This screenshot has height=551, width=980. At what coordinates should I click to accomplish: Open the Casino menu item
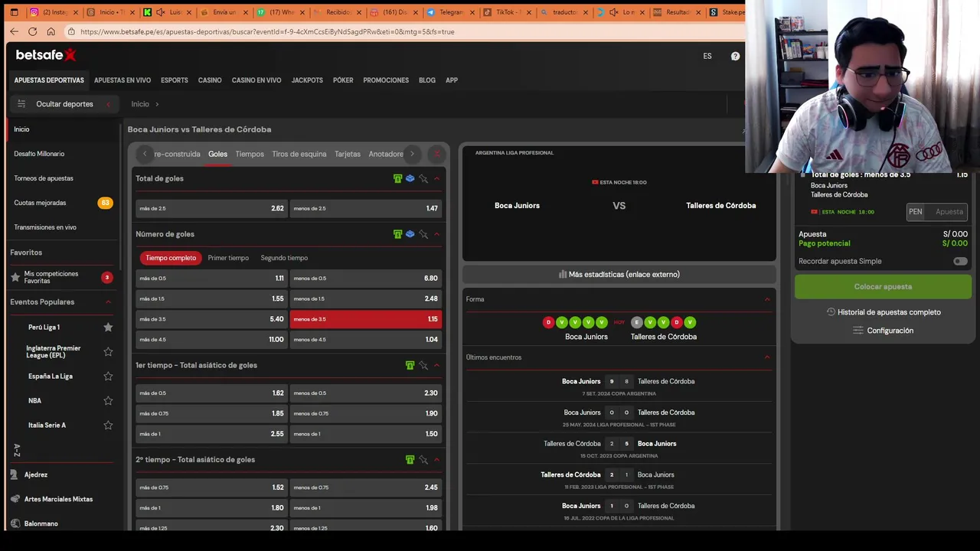click(210, 80)
